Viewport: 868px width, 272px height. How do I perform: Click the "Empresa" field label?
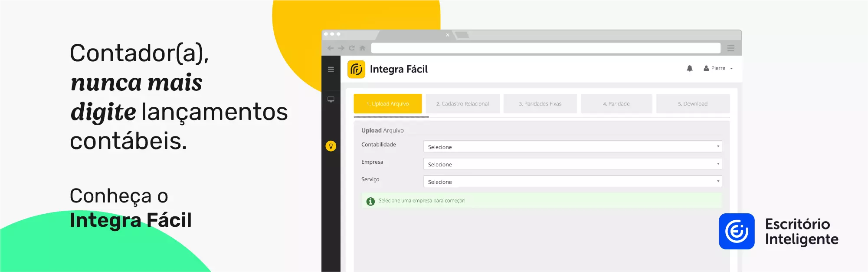(372, 162)
